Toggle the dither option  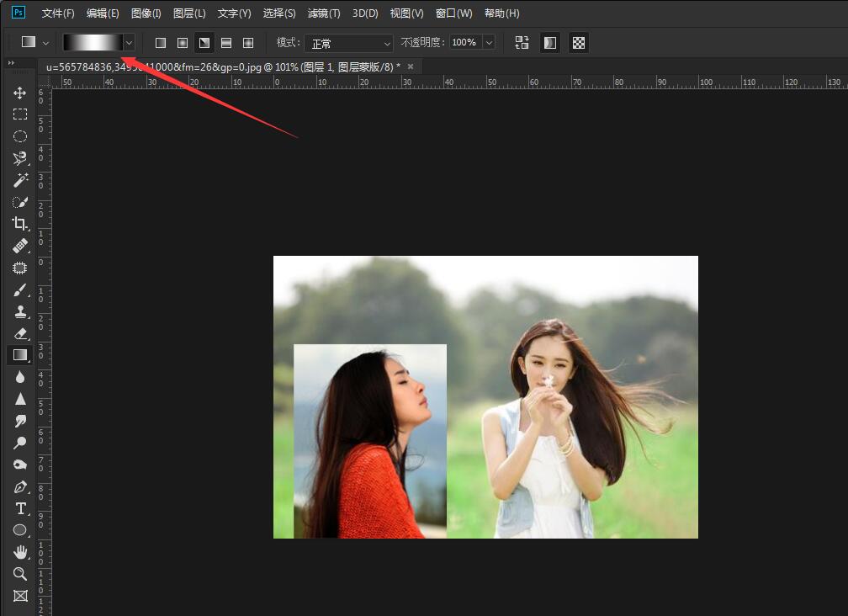pos(550,43)
